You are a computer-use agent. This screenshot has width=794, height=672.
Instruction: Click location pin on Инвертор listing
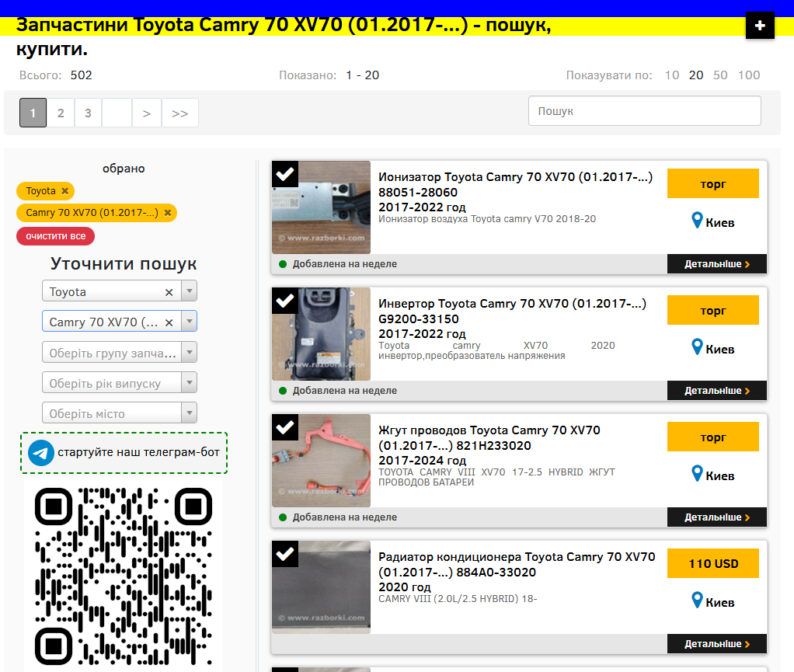(x=698, y=347)
